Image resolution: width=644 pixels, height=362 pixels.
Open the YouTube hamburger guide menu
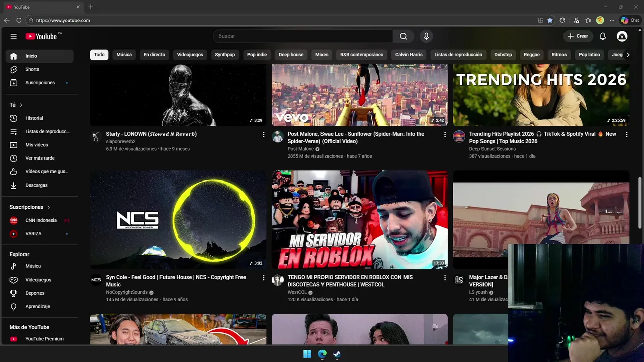coord(14,36)
